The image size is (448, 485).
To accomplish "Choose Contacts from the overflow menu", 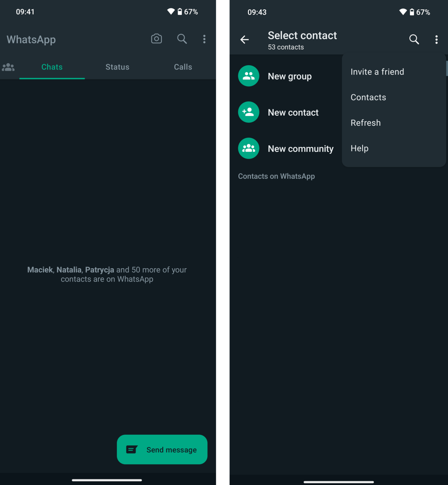I will [x=393, y=97].
